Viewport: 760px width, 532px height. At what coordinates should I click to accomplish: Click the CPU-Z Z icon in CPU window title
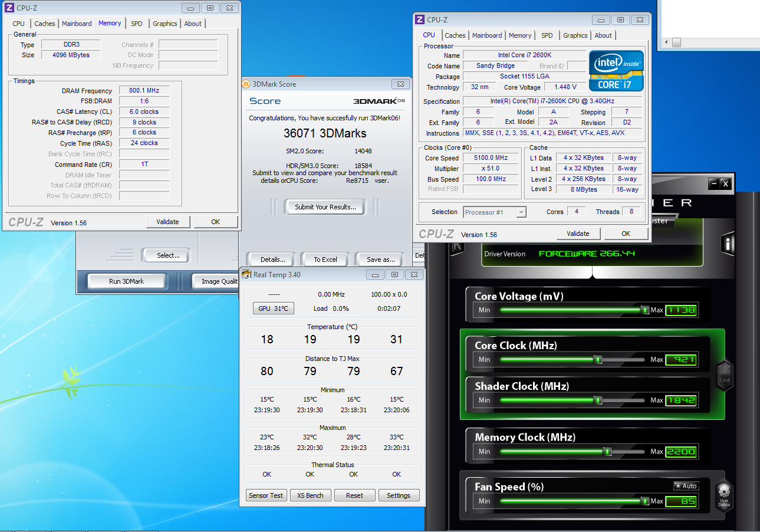420,19
